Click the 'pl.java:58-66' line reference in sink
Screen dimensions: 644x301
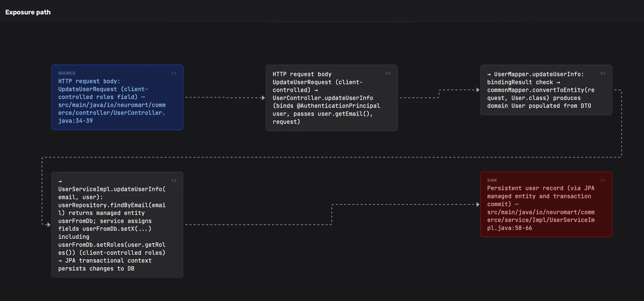click(x=509, y=228)
